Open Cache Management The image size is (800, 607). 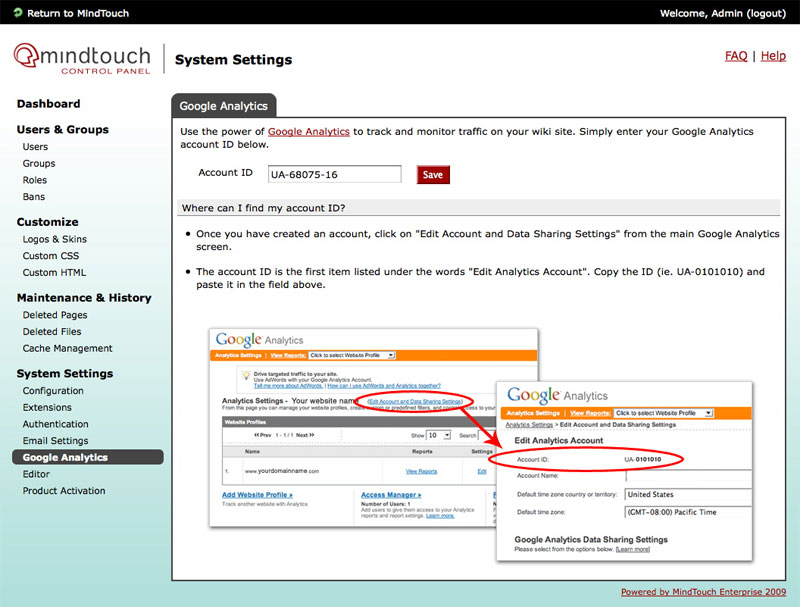[x=67, y=348]
